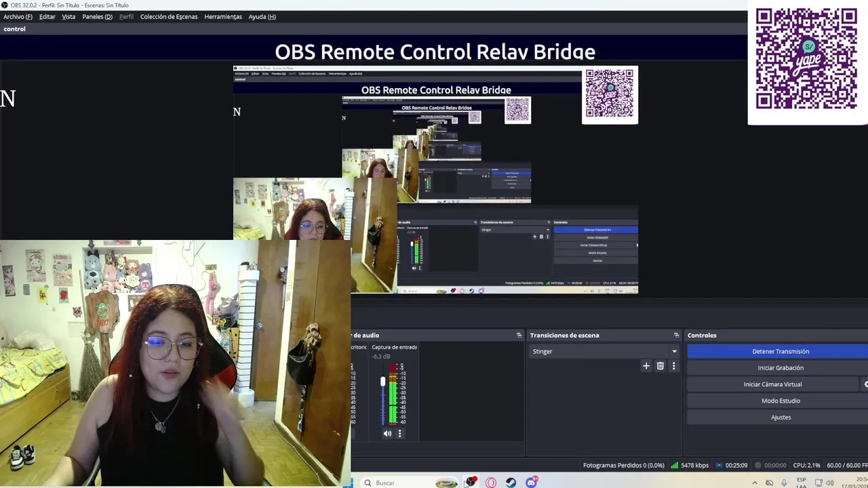The width and height of the screenshot is (868, 488).
Task: Click the 5478 kbps bitrate indicator
Action: [x=690, y=466]
